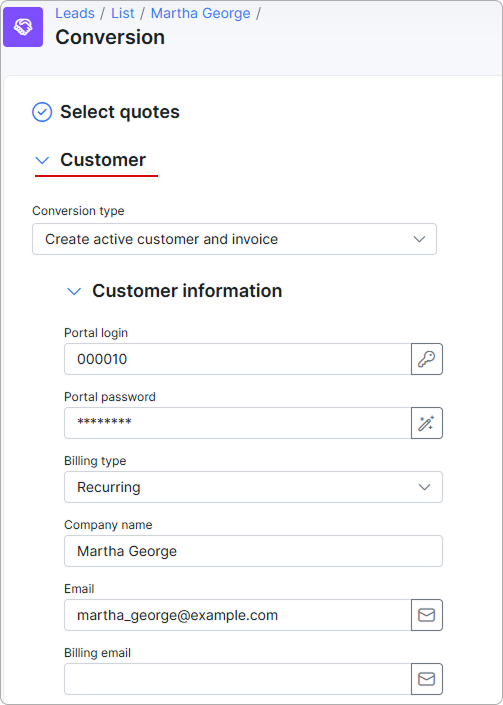Generate password with the magic wand icon
The image size is (503, 705).
point(427,423)
